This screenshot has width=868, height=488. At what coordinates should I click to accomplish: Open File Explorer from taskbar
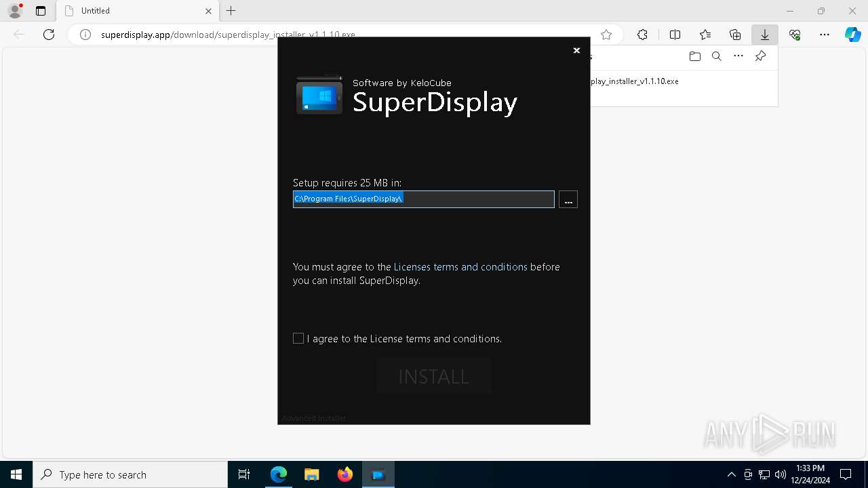coord(311,474)
